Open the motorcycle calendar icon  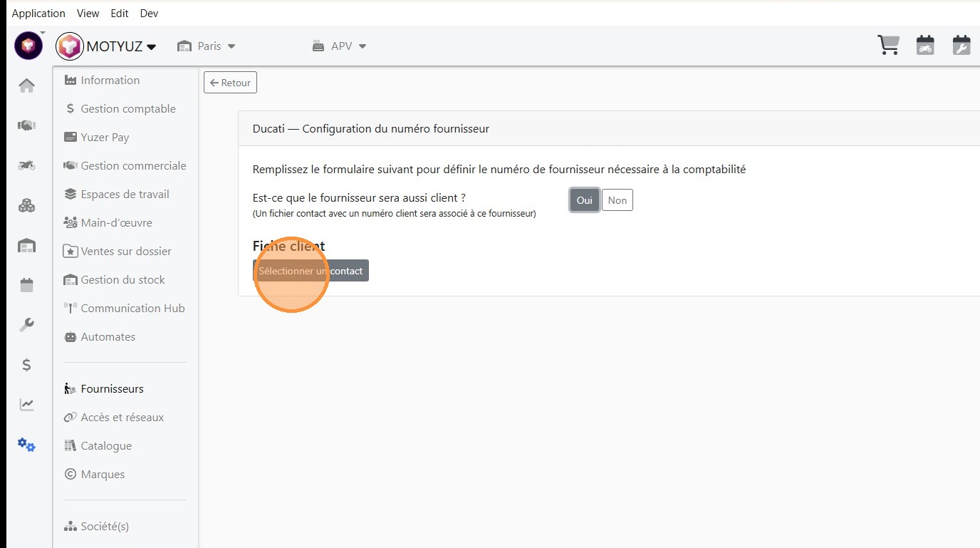click(925, 46)
